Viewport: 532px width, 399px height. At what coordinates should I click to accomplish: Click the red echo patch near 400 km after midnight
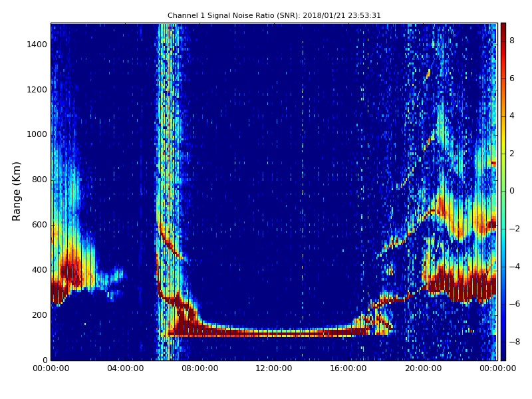pos(70,271)
